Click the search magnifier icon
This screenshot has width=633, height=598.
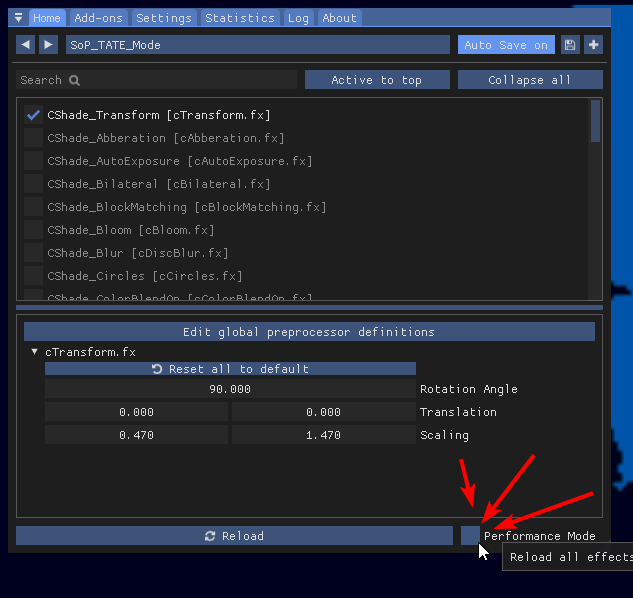pos(74,80)
